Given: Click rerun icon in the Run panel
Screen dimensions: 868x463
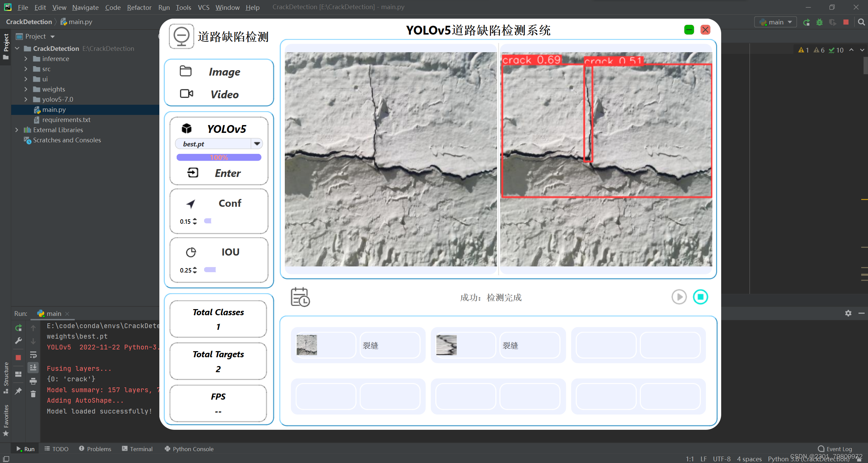Looking at the screenshot, I should (x=18, y=328).
